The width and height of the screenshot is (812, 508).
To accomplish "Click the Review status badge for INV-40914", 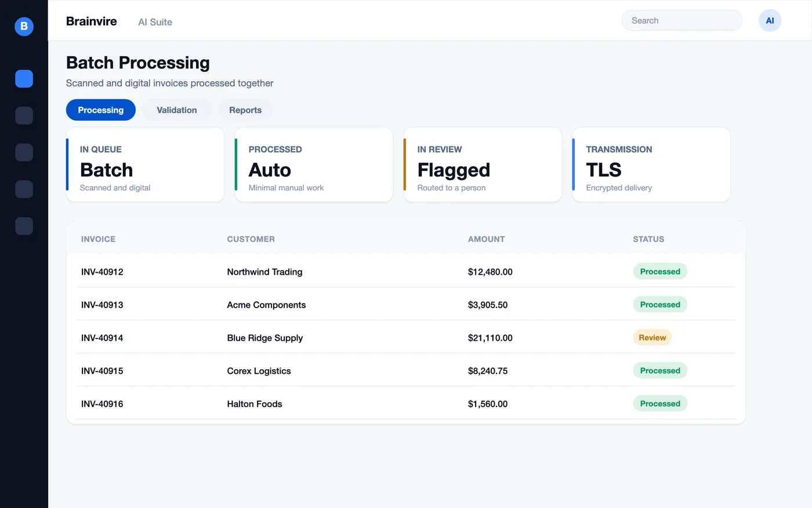I will [x=652, y=337].
